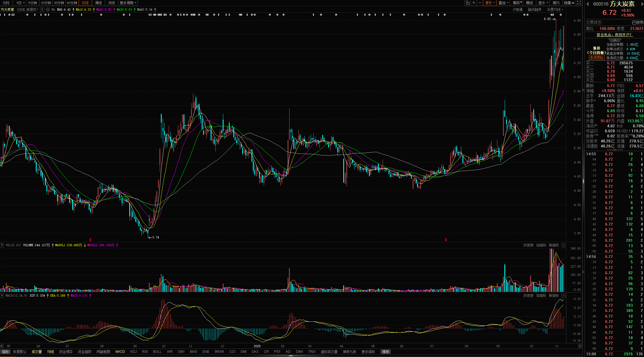
Task: Toggle 隐藏 side panel button
Action: [x=569, y=3]
